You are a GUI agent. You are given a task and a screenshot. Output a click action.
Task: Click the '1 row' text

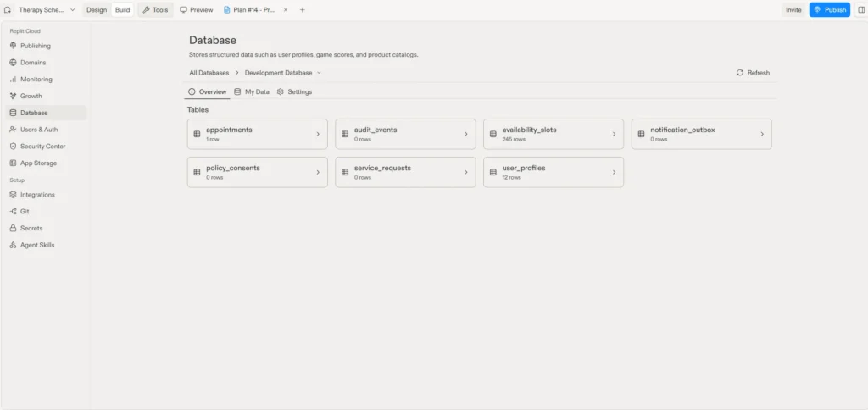pos(213,140)
